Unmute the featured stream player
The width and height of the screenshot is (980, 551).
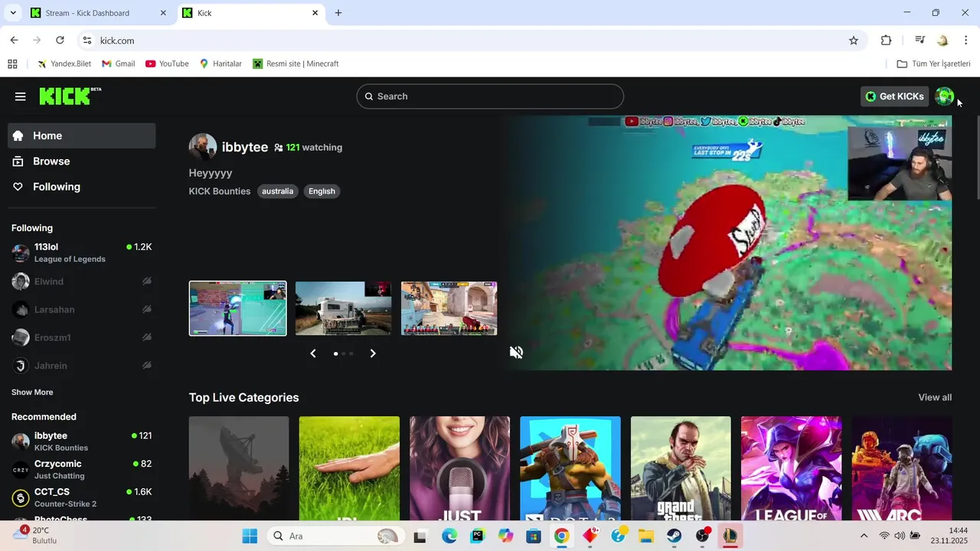pos(517,352)
